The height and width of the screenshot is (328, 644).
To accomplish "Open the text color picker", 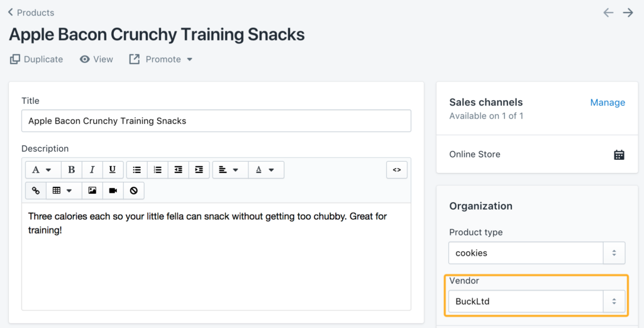I will coord(266,170).
